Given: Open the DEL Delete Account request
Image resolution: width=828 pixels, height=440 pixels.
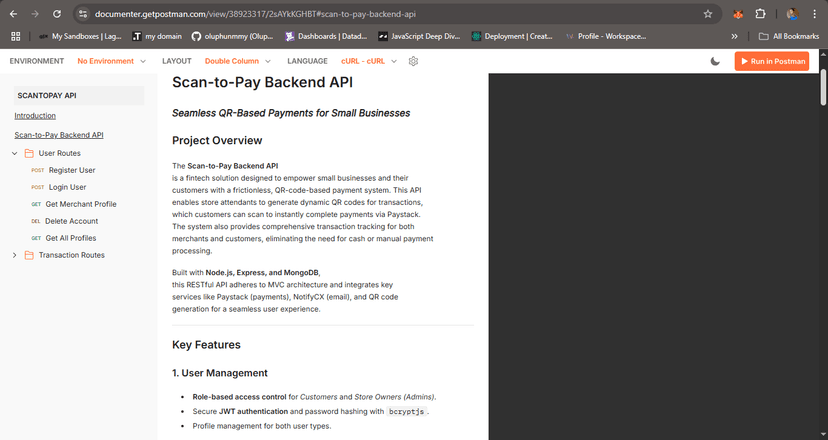Looking at the screenshot, I should pos(71,221).
